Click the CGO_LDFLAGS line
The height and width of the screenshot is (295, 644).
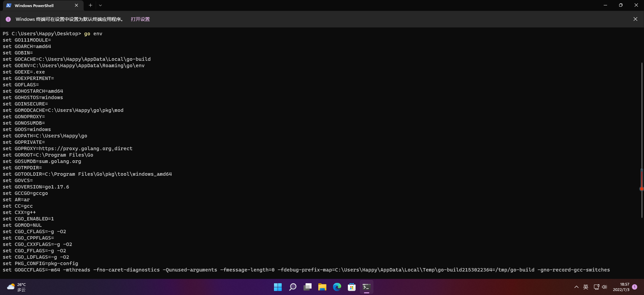tap(36, 257)
